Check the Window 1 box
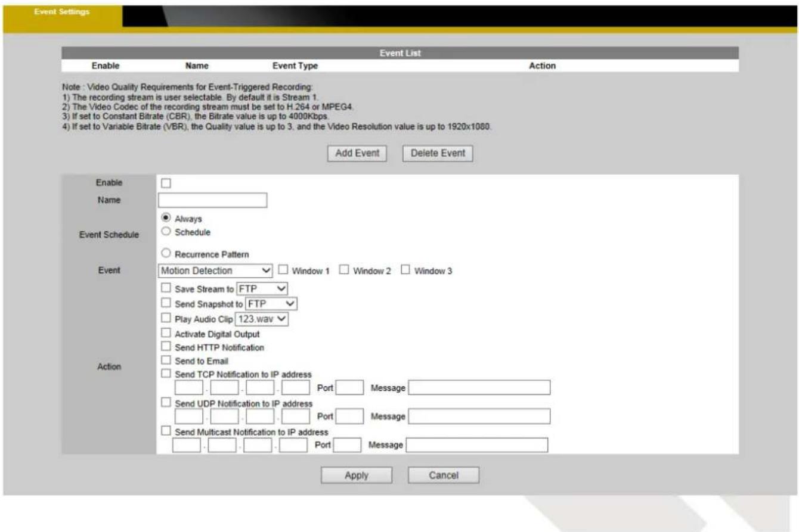Image resolution: width=799 pixels, height=532 pixels. (x=284, y=271)
